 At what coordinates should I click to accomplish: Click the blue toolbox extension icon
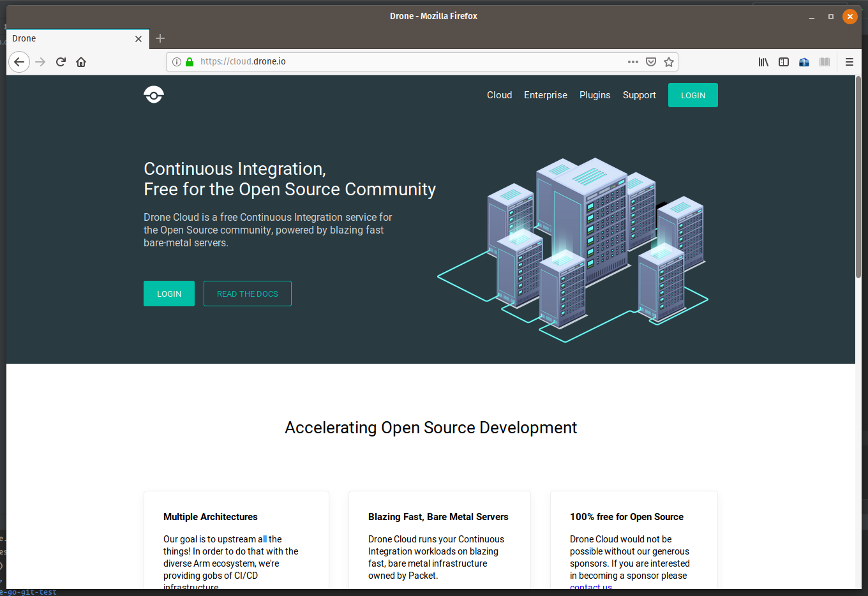804,62
